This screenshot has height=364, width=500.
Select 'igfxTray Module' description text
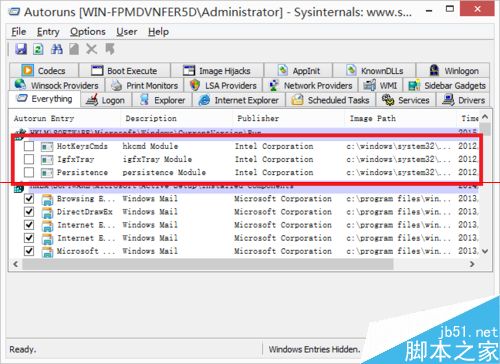click(x=157, y=159)
